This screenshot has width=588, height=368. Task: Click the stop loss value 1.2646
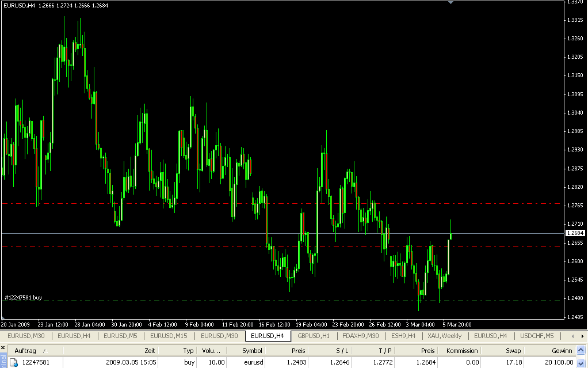[339, 362]
